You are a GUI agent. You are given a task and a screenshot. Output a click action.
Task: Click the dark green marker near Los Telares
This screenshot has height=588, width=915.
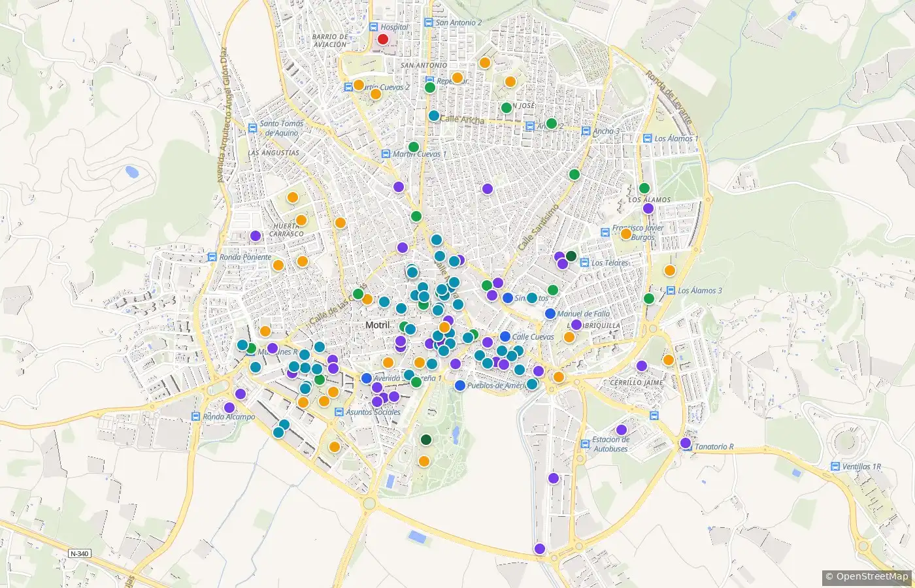[571, 256]
